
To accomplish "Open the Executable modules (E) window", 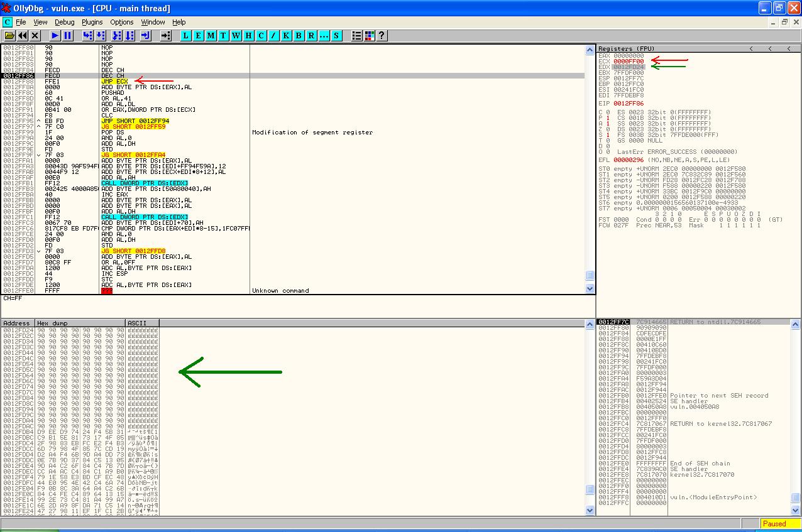I will coord(198,36).
